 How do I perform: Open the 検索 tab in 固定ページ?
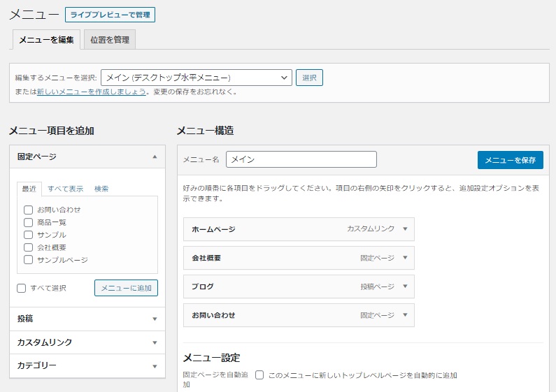coord(101,189)
